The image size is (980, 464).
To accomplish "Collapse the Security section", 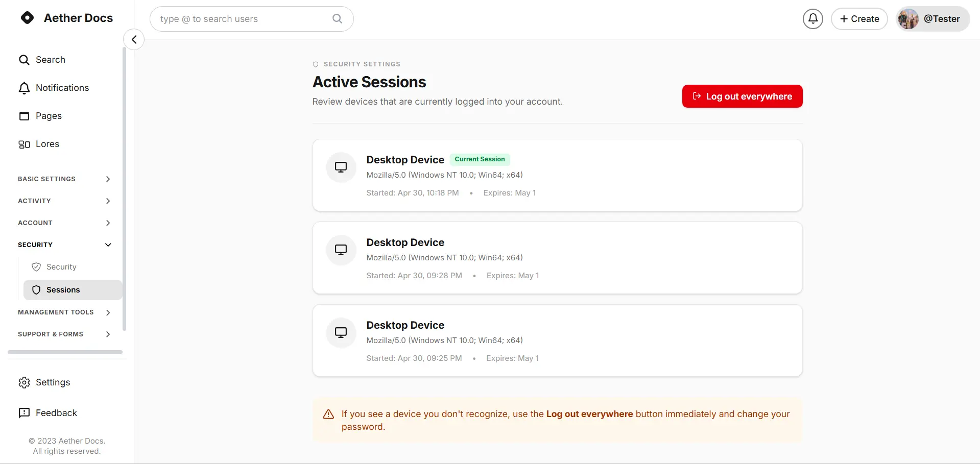I will click(x=64, y=245).
